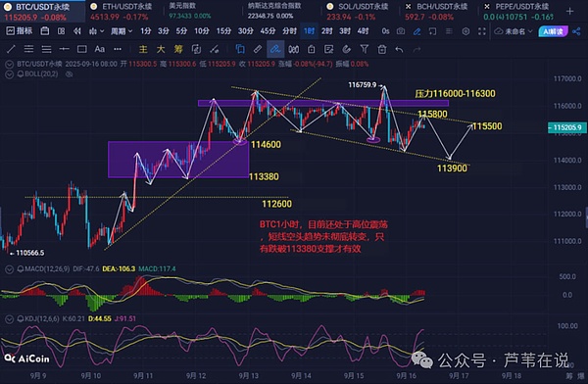The image size is (588, 384).
Task: Select the rectangle drawing tool
Action: click(x=81, y=49)
